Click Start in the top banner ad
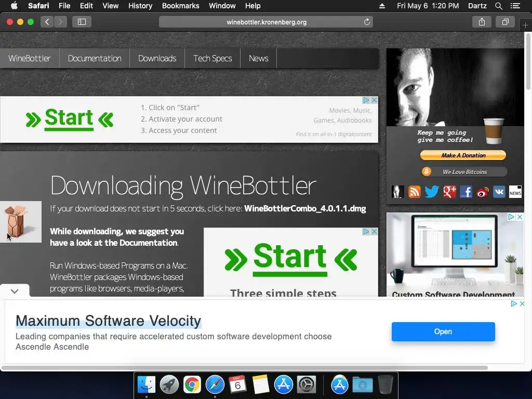Screen dimensions: 532x399 coord(69,119)
